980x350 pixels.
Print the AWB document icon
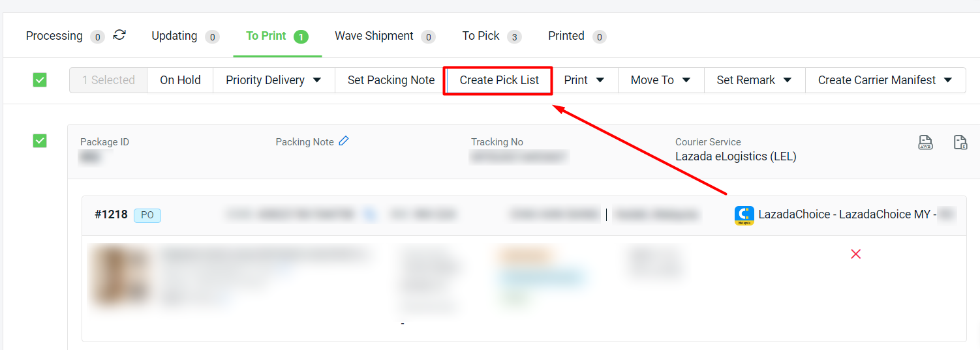coord(925,143)
